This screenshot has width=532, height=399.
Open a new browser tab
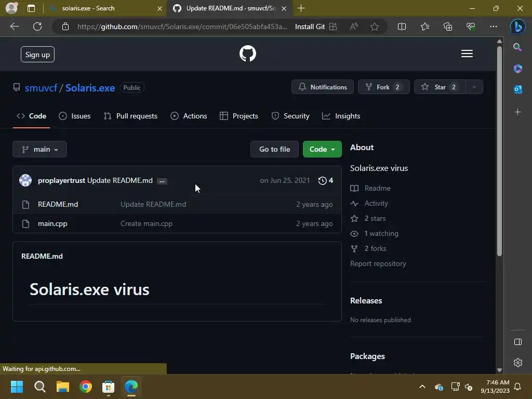[x=301, y=8]
